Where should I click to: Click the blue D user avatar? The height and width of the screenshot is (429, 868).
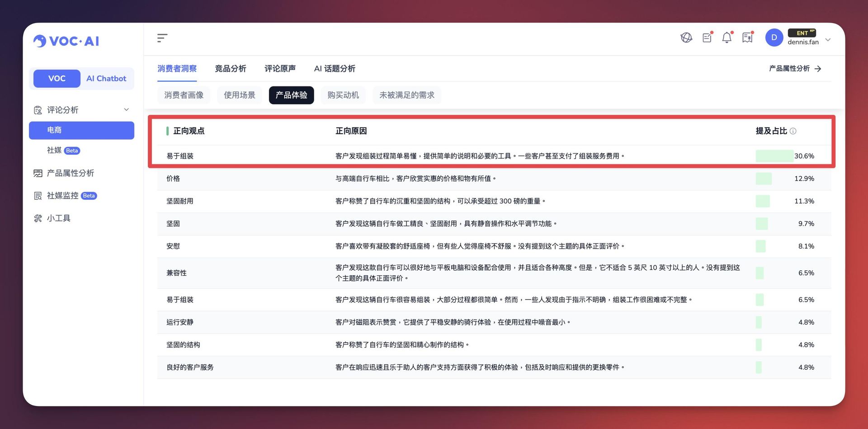point(774,38)
